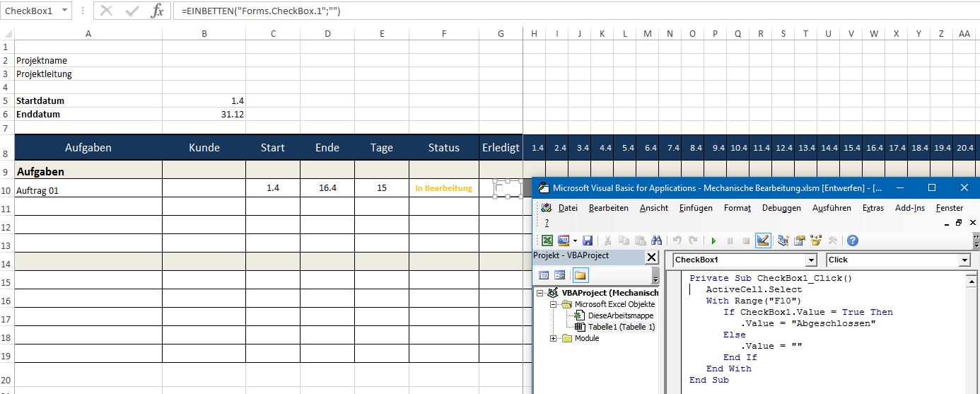Open the Ansicht menu
Screen dimensions: 980x394
[x=654, y=208]
